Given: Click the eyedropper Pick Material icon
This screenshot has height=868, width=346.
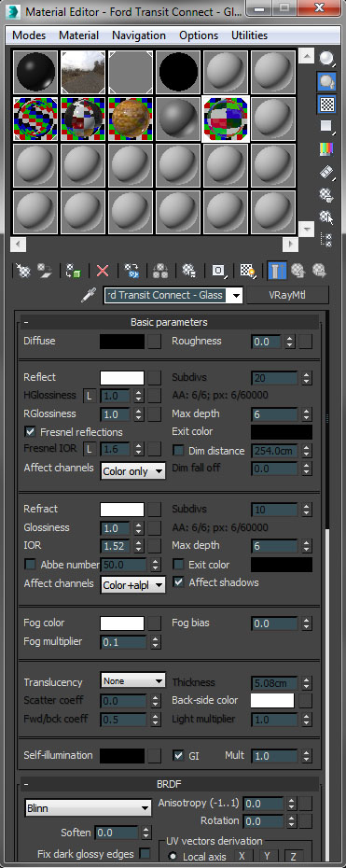Looking at the screenshot, I should [88, 296].
